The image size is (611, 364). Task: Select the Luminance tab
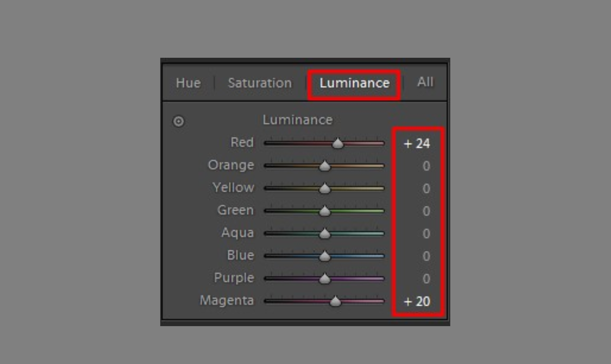pos(354,83)
